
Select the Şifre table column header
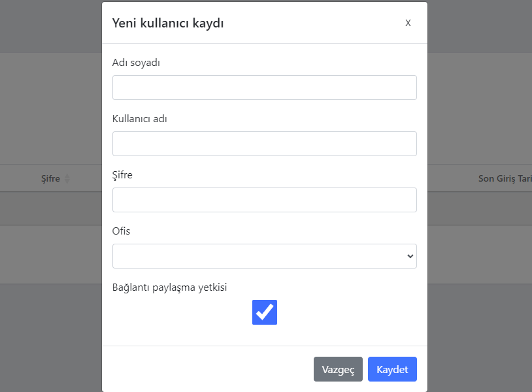pyautogui.click(x=50, y=179)
